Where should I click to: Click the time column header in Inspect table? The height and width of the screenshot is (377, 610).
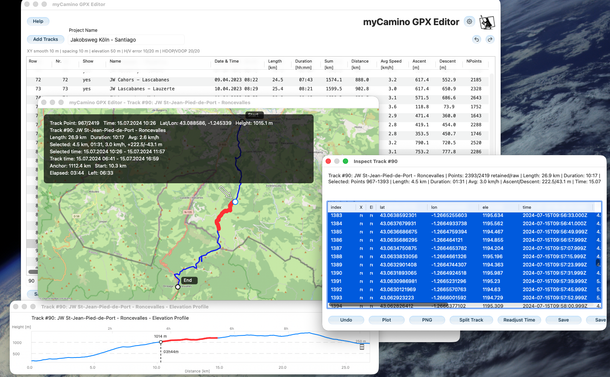coord(557,207)
